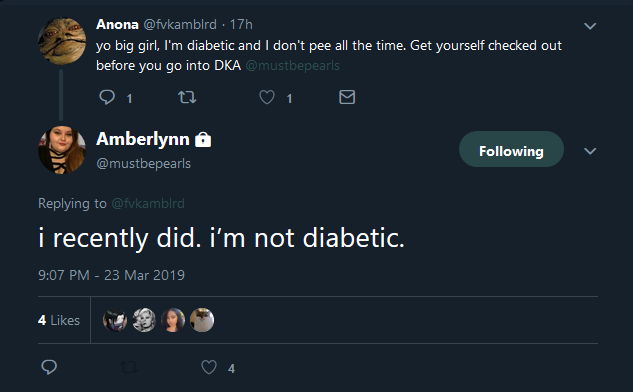Click the Anona display name
Image resolution: width=633 pixels, height=392 pixels.
tap(117, 25)
